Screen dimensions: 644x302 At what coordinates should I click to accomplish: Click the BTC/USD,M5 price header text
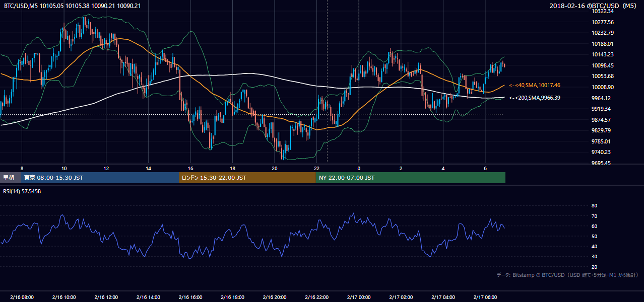[73, 6]
